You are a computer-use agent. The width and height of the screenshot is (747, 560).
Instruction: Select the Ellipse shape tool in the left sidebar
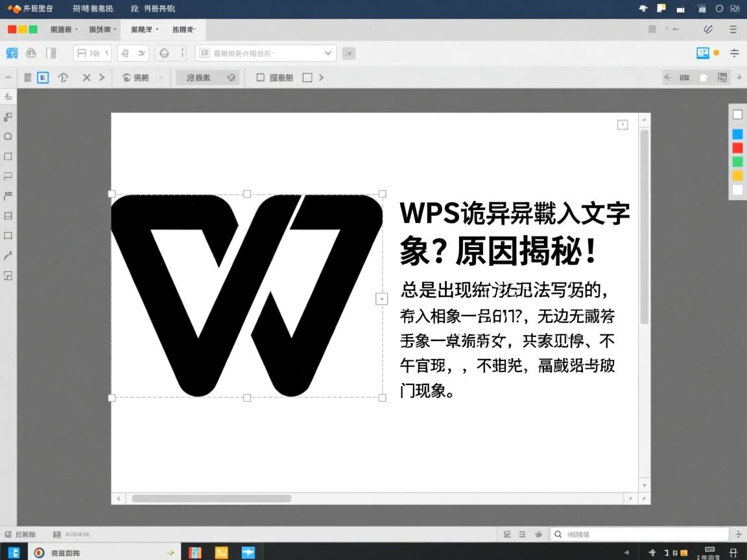tap(8, 137)
